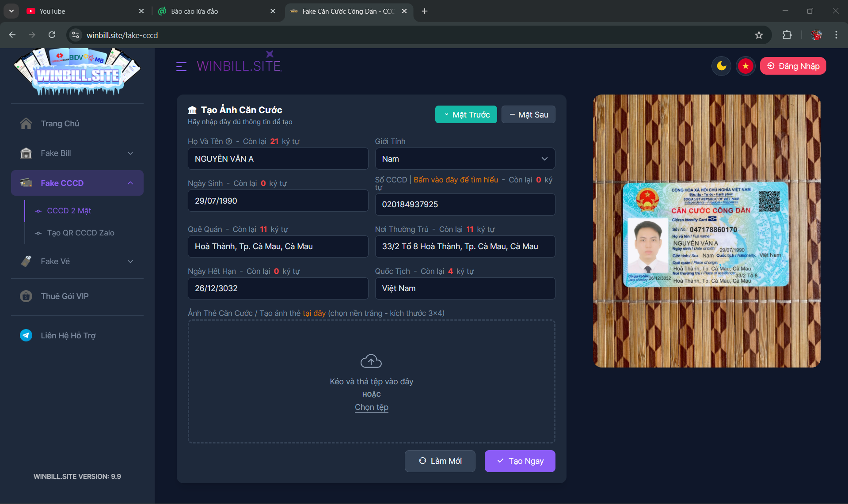Click the Telegram support icon
The image size is (848, 504).
pos(26,335)
